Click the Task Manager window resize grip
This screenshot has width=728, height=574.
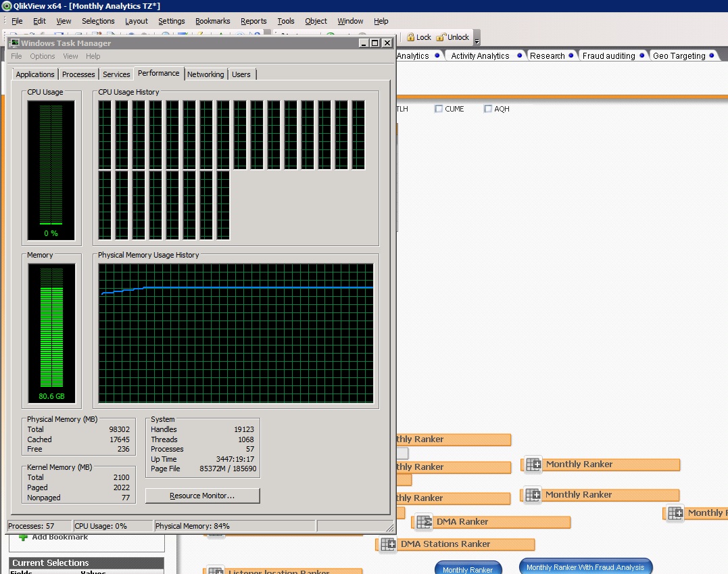(x=389, y=528)
